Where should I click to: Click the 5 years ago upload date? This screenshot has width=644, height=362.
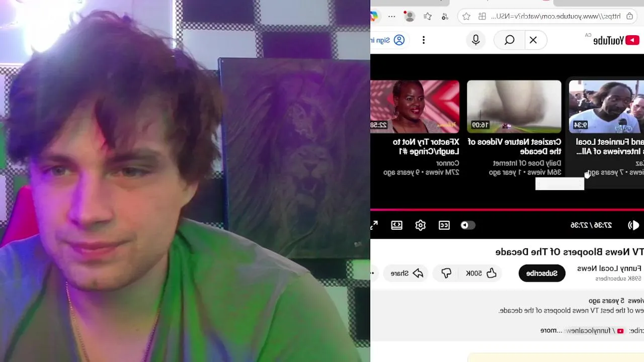[606, 301]
